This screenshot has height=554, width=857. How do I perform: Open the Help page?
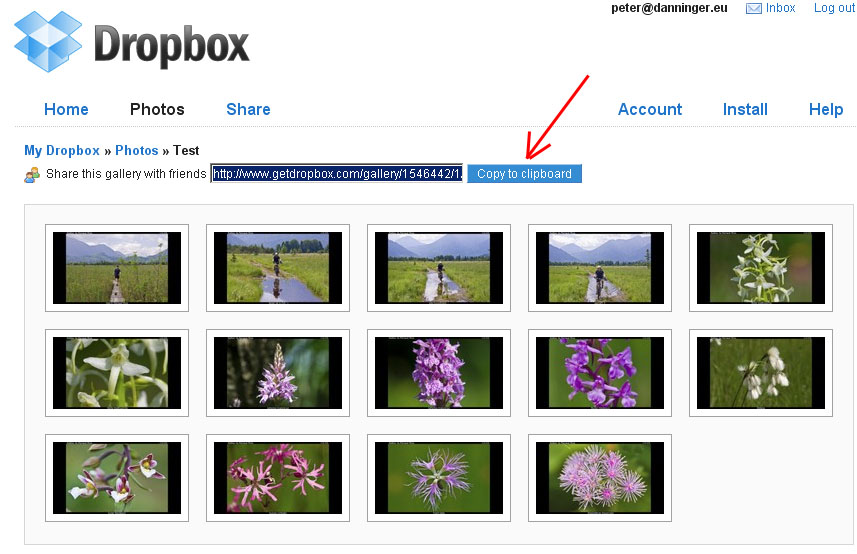pos(826,109)
